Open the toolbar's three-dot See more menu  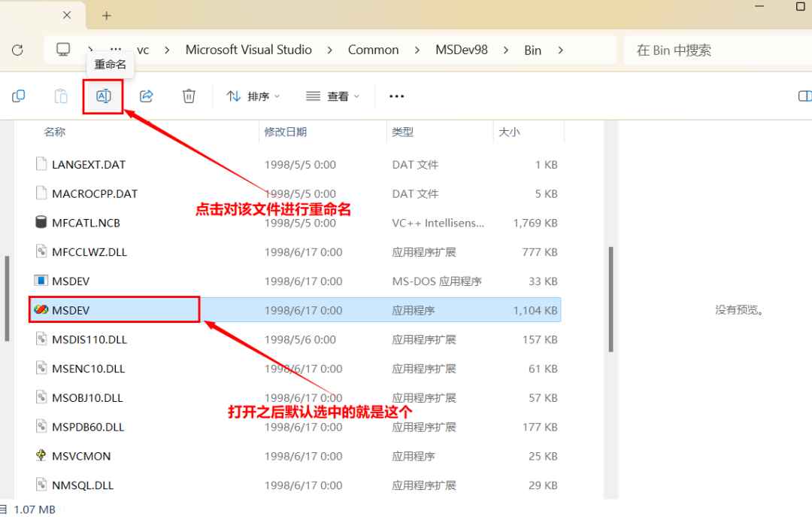[x=397, y=96]
